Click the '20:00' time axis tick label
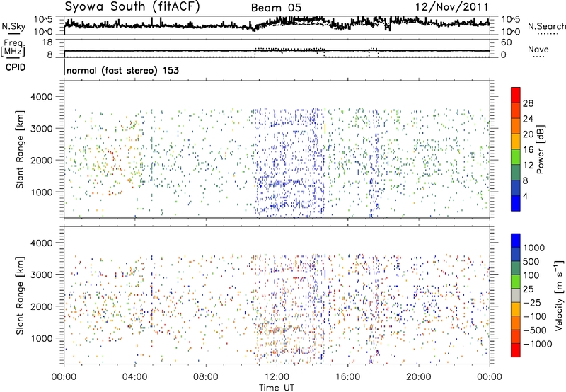Image resolution: width=566 pixels, height=392 pixels. [419, 377]
